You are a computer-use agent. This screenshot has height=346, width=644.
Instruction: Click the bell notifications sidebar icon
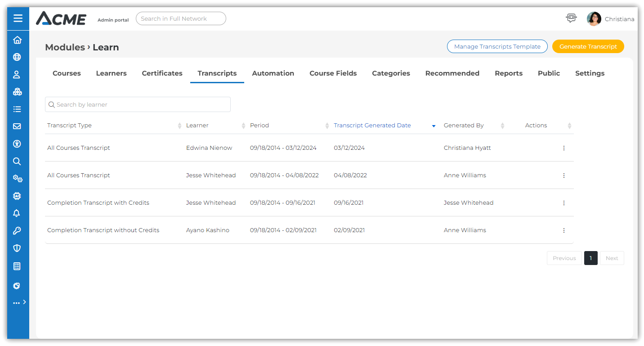17,213
